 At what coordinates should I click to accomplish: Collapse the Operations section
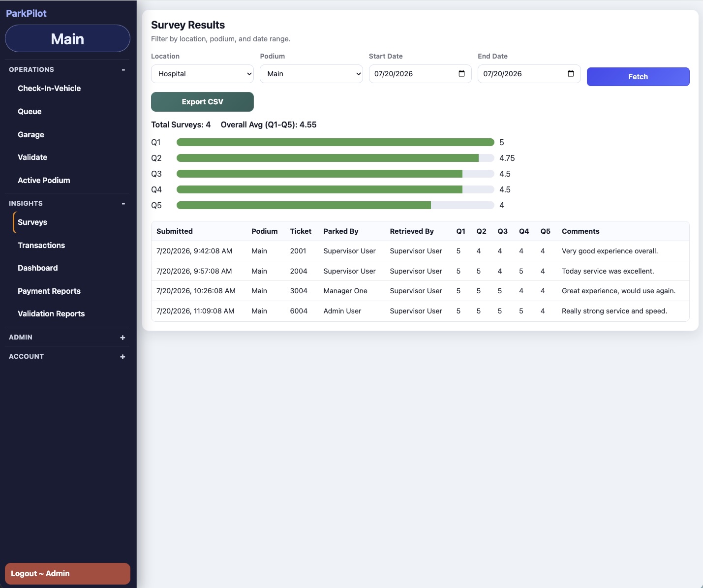[x=123, y=70]
